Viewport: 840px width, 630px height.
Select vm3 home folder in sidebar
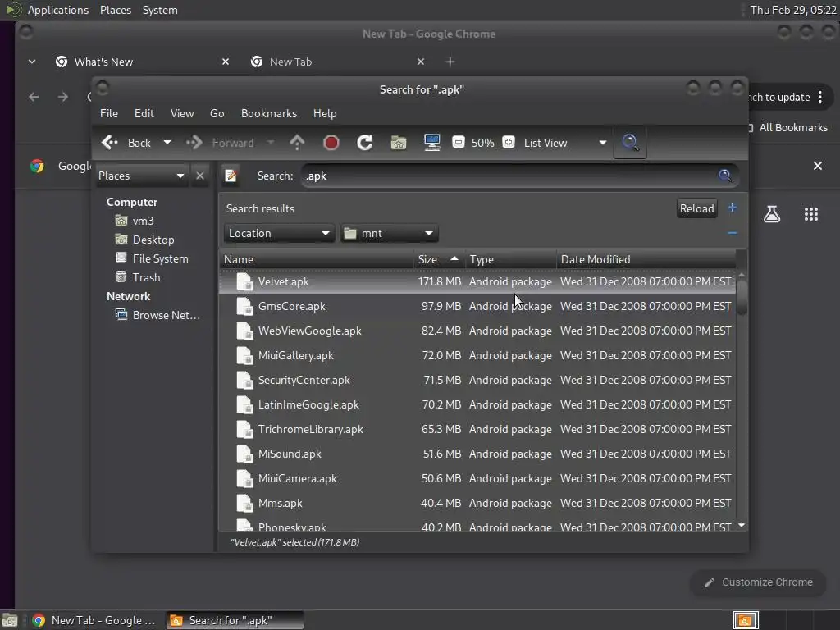[x=135, y=221]
